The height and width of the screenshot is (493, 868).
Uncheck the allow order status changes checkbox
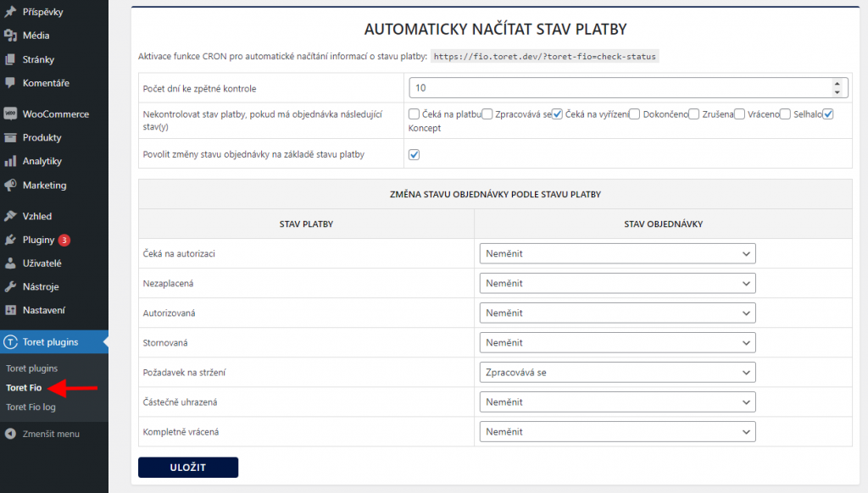[x=414, y=154]
